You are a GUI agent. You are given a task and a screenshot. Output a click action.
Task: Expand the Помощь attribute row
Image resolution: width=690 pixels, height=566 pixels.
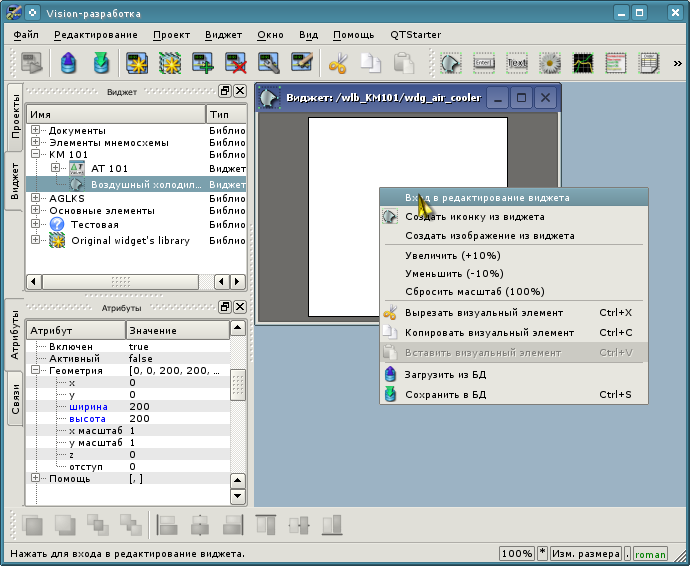35,478
